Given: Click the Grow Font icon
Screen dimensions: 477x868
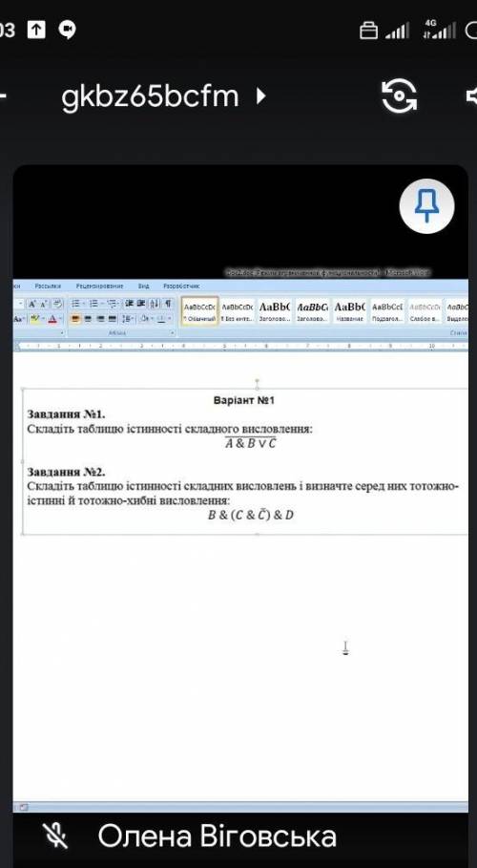Looking at the screenshot, I should pyautogui.click(x=32, y=304).
